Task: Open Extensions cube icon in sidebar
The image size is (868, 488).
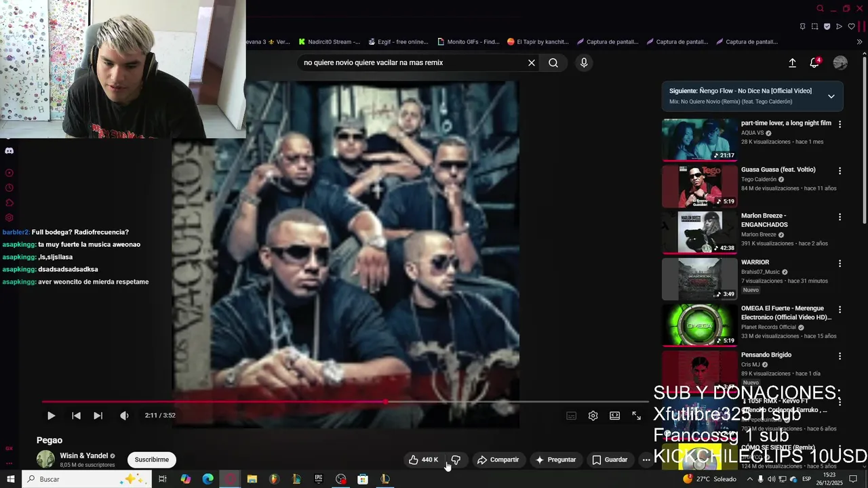Action: [9, 203]
